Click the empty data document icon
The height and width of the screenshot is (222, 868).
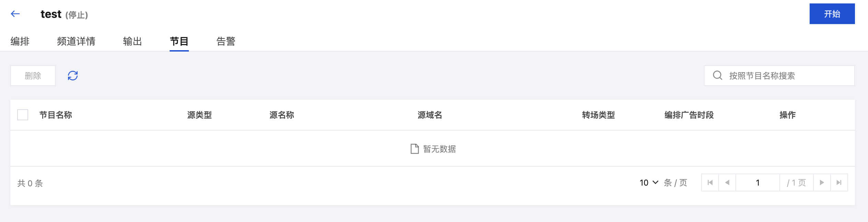tap(415, 149)
